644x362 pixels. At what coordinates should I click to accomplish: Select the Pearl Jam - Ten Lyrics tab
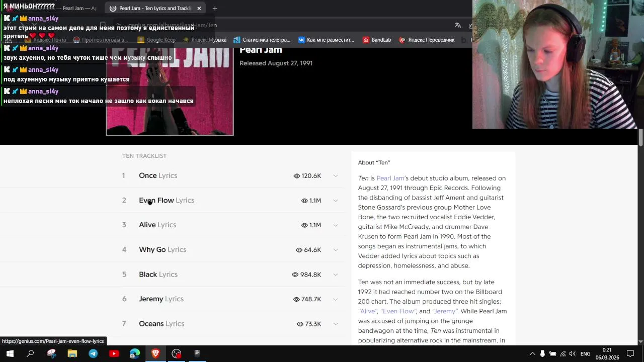coord(154,8)
